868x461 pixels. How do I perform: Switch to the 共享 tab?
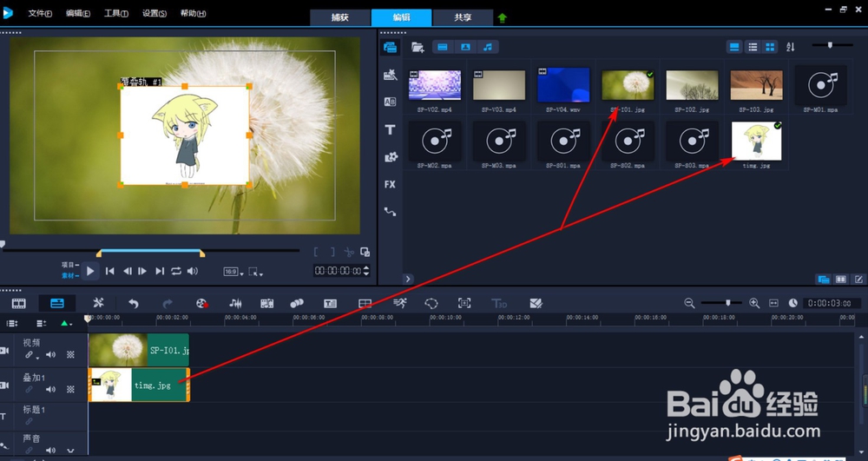point(463,17)
